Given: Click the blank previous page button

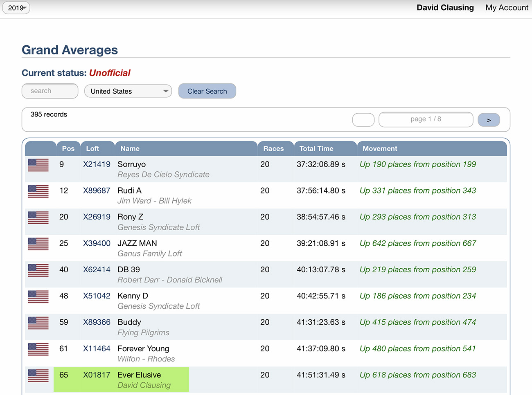Looking at the screenshot, I should 363,120.
